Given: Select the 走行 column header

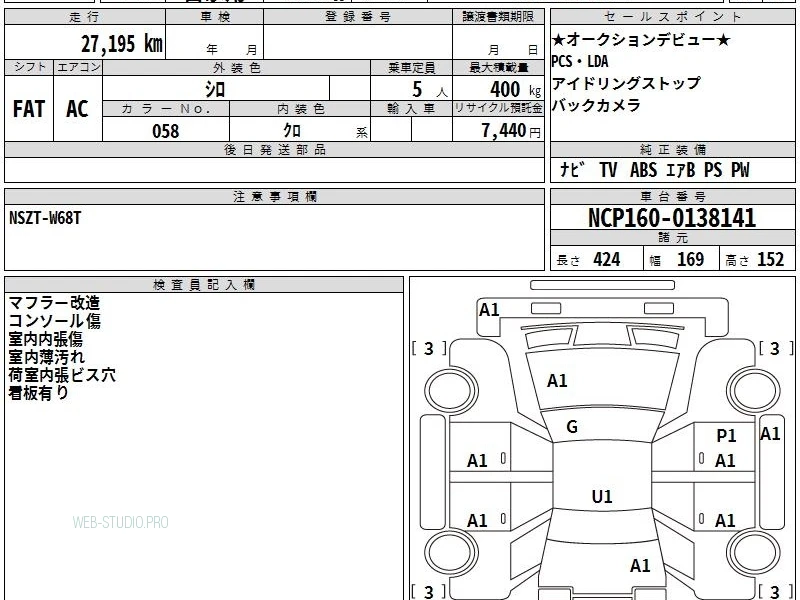Looking at the screenshot, I should click(x=85, y=17).
